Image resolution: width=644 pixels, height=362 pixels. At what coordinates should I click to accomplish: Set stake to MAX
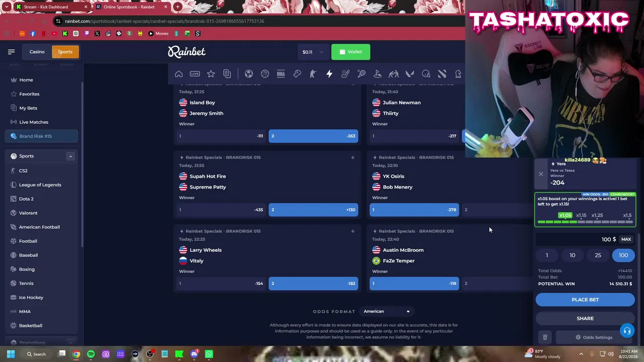626,239
